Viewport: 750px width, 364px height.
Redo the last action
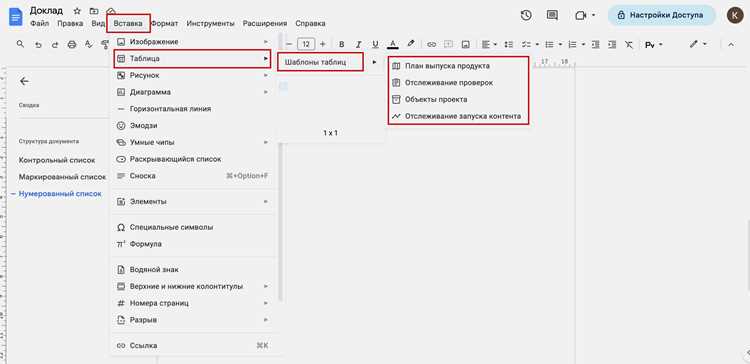[x=55, y=44]
